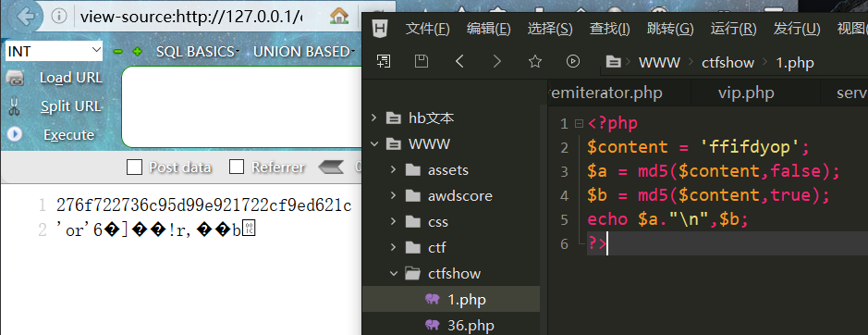
Task: Open the 查找(I) menu
Action: [609, 29]
